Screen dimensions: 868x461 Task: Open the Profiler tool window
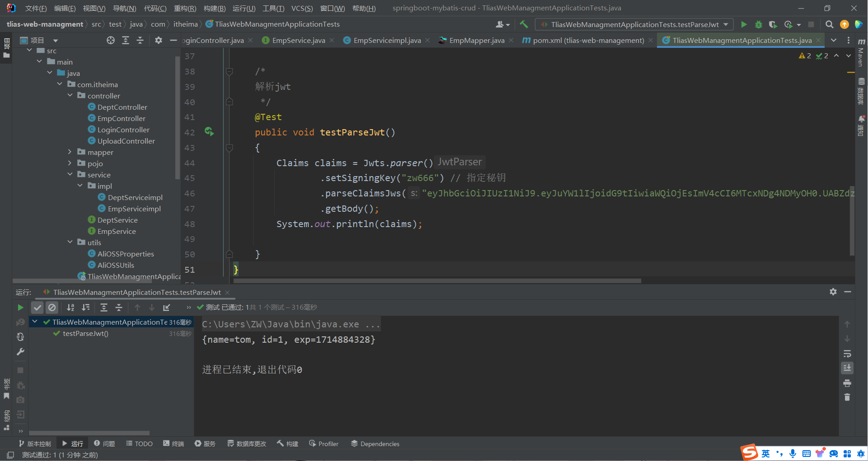(324, 444)
